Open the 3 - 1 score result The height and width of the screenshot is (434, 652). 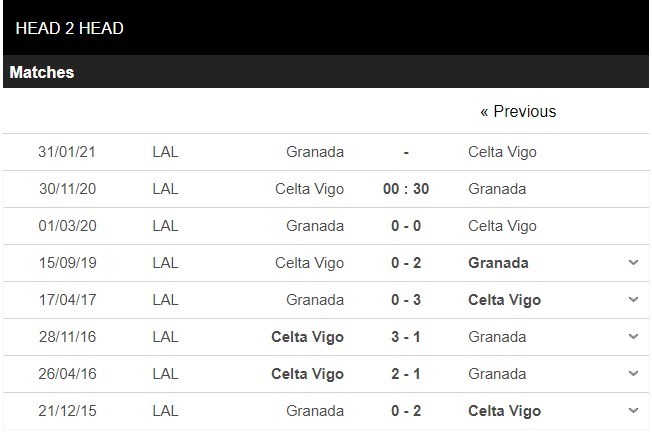(405, 337)
